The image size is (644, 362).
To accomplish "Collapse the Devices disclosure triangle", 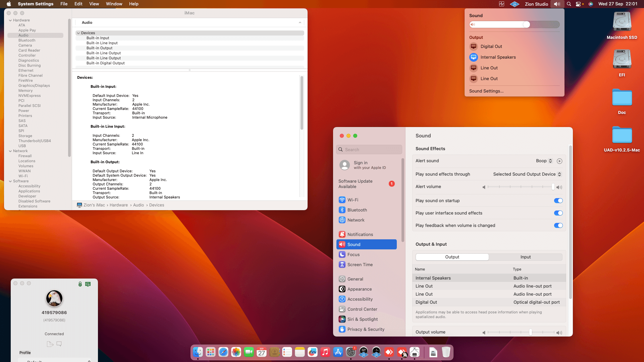I will coord(78,33).
